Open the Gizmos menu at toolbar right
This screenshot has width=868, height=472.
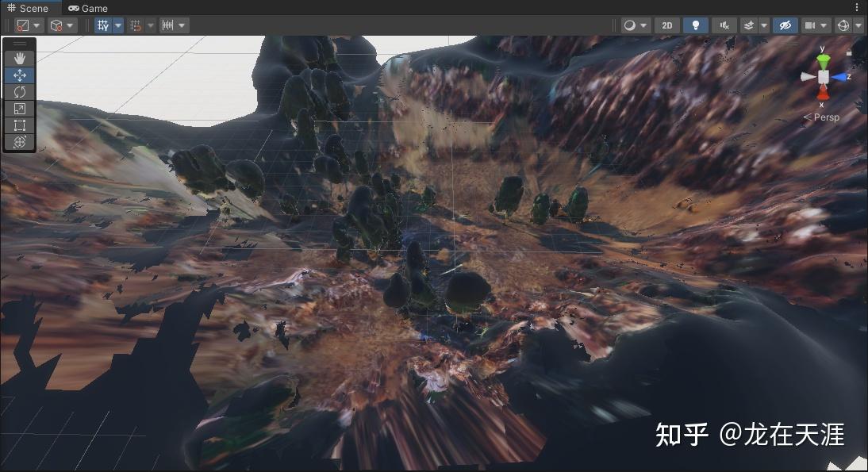[845, 25]
